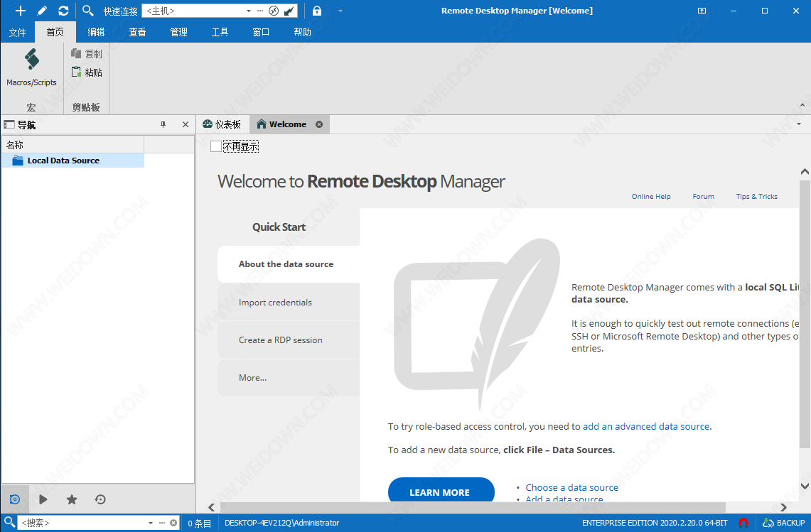This screenshot has width=811, height=532.
Task: Click the pencil edit icon in the title bar
Action: click(42, 11)
